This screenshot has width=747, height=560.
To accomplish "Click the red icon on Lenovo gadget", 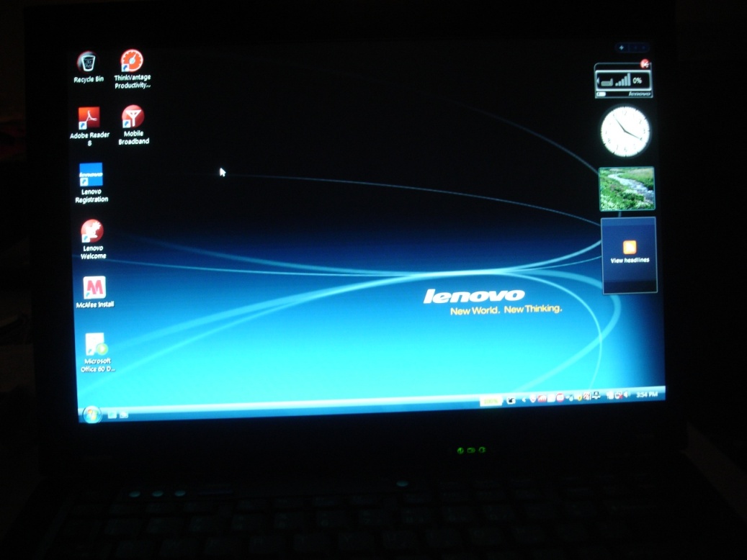I will 645,63.
